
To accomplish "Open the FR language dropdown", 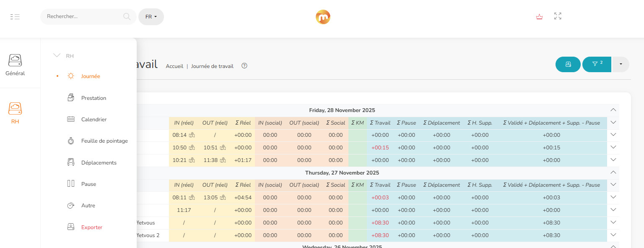I will (151, 17).
